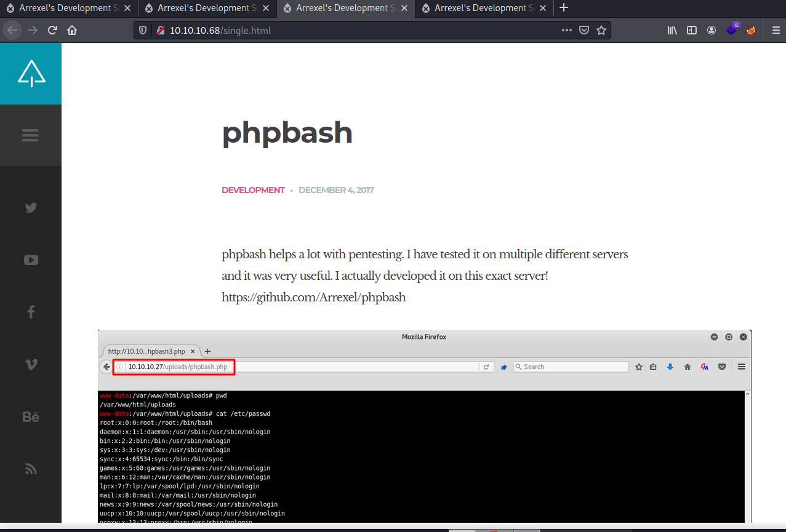Viewport: 786px width, 532px height.
Task: Open a new browser tab
Action: (x=564, y=8)
